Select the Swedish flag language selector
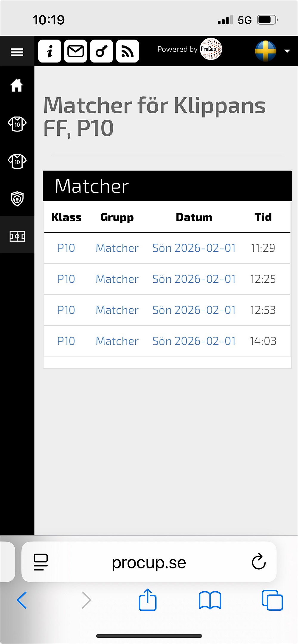The width and height of the screenshot is (298, 644). click(266, 51)
